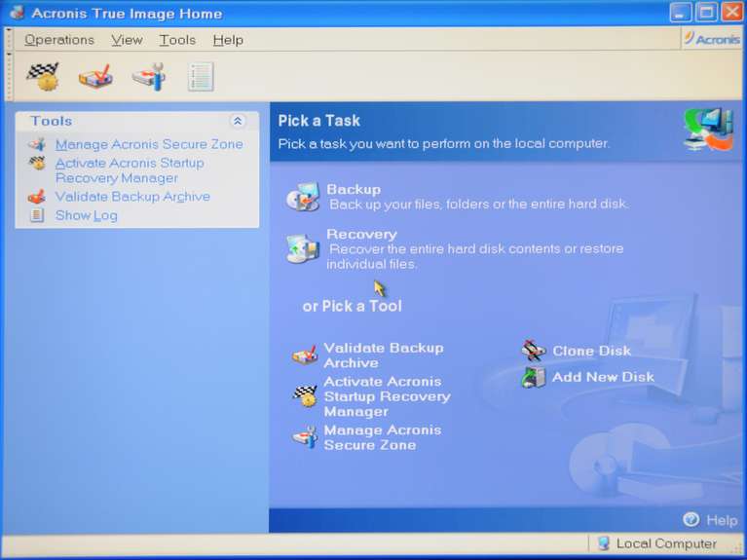Click the Recovery description text
The height and width of the screenshot is (560, 747).
(x=475, y=256)
